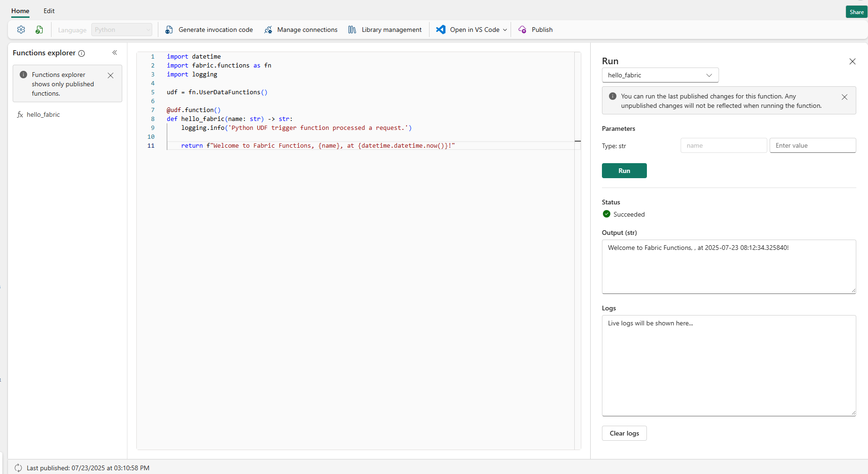Click the import fabric.functions line

pos(219,66)
